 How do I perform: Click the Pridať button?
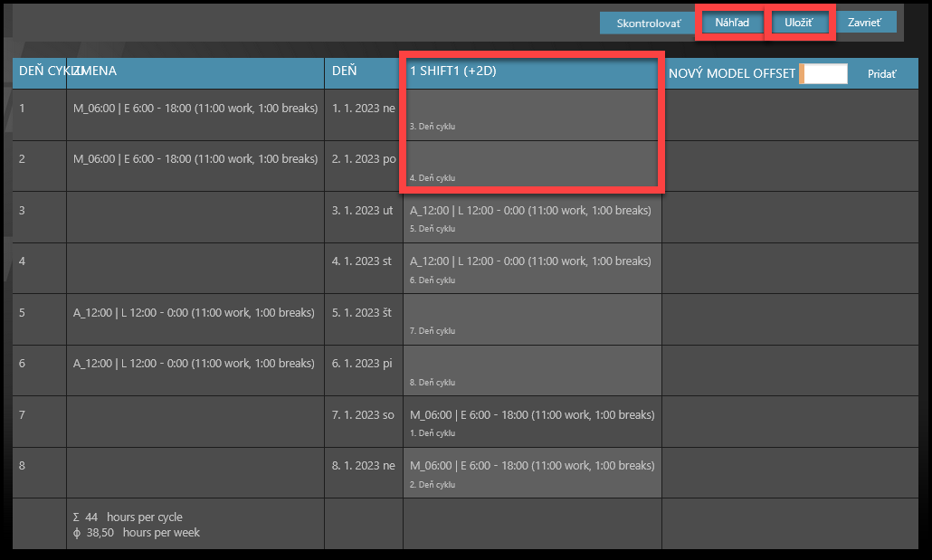coord(881,73)
